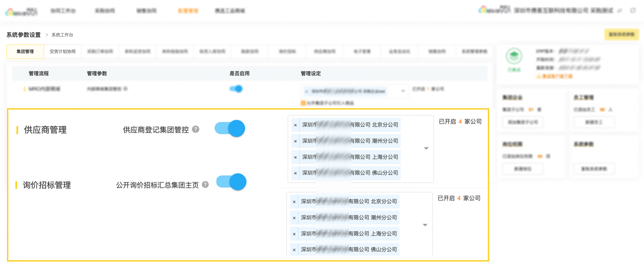
Task: Remove 北京分公司 tag in 供应商管理 list
Action: tap(295, 125)
